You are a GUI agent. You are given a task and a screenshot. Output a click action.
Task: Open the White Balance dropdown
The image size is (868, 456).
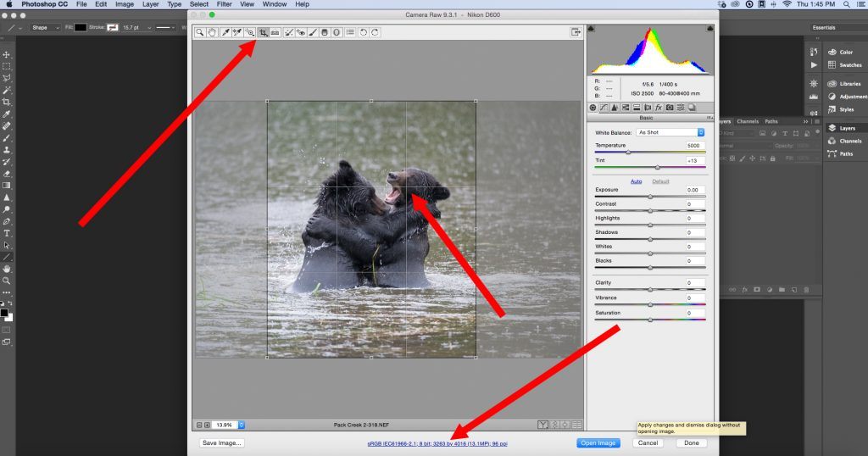(670, 132)
